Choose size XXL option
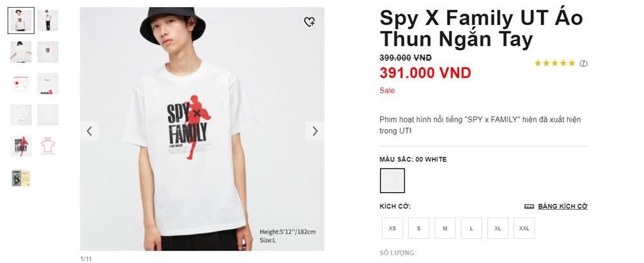The image size is (644, 263). (524, 228)
